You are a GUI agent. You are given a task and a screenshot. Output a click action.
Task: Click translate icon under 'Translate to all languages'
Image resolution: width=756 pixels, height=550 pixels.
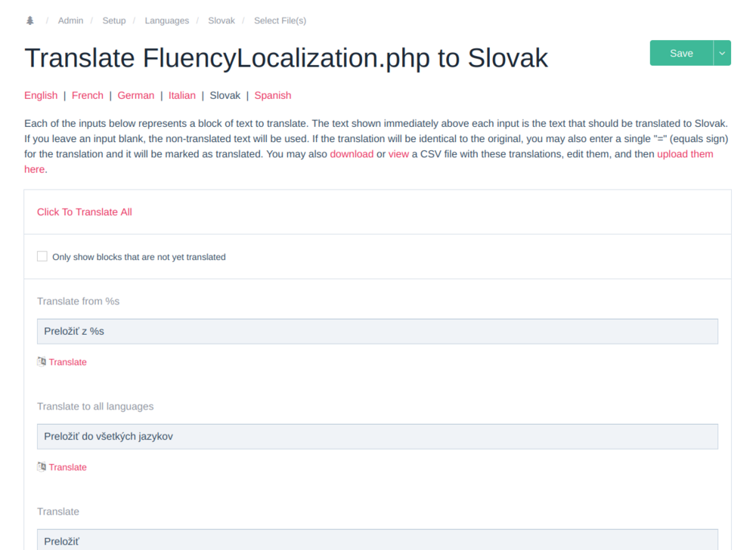(42, 467)
